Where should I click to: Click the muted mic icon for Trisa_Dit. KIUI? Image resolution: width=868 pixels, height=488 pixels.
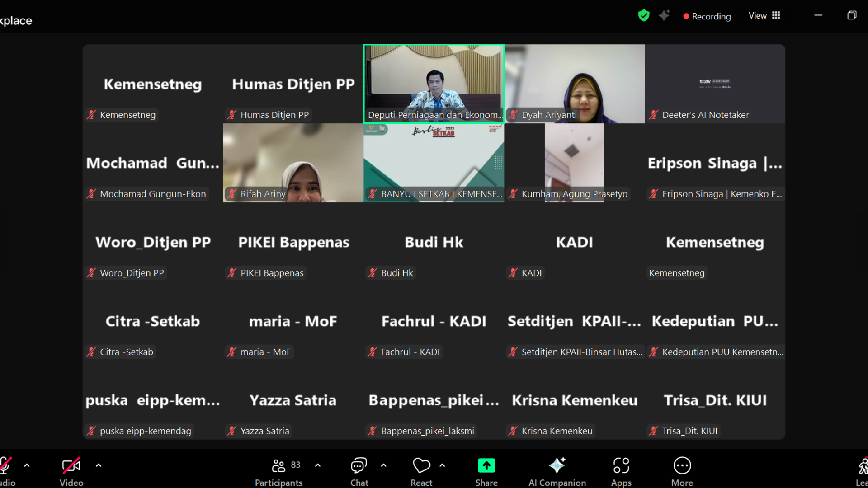coord(654,431)
